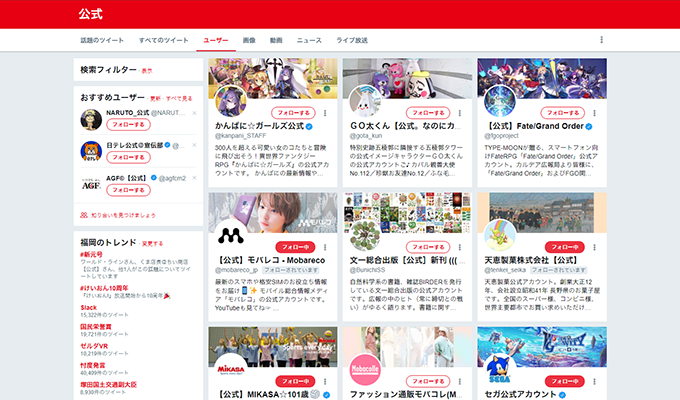Switch to 話題のツイート tab

click(102, 40)
